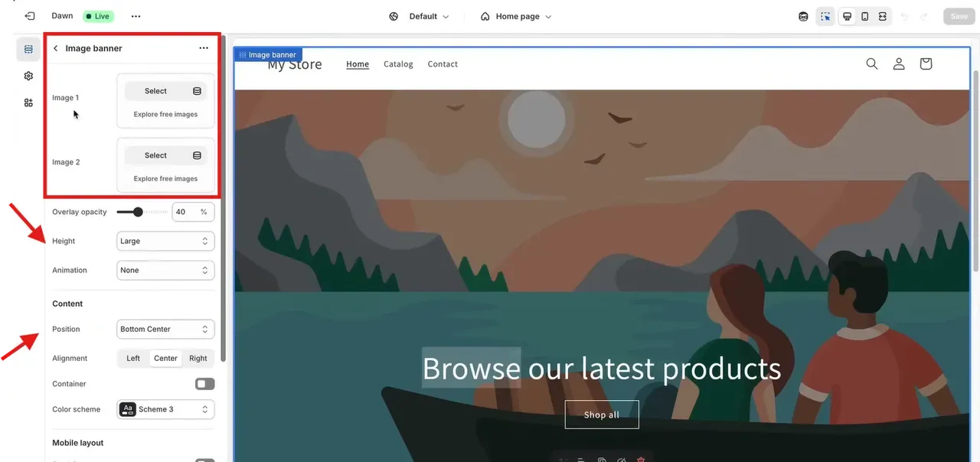
Task: Open Catalog in store navigation
Action: pos(398,64)
